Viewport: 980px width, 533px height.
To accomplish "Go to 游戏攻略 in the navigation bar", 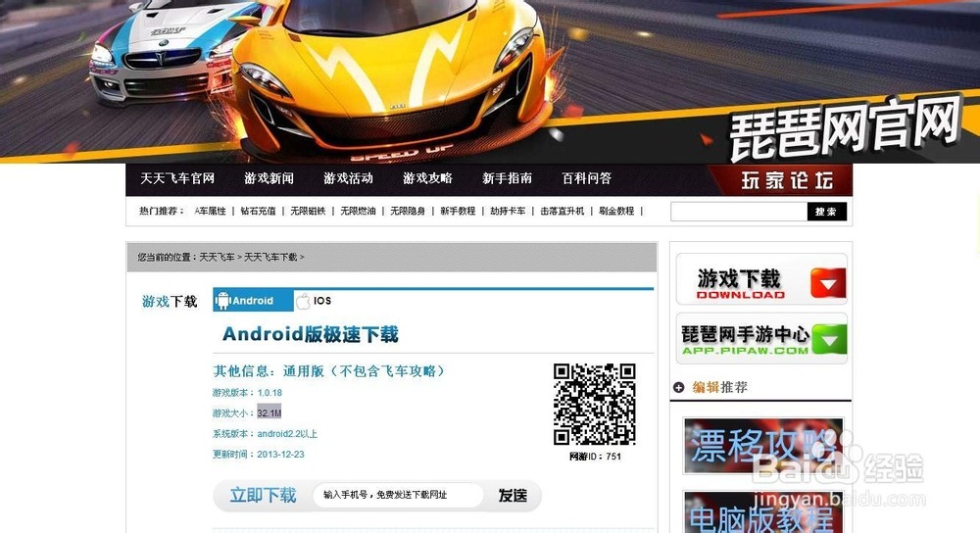I will (x=427, y=178).
